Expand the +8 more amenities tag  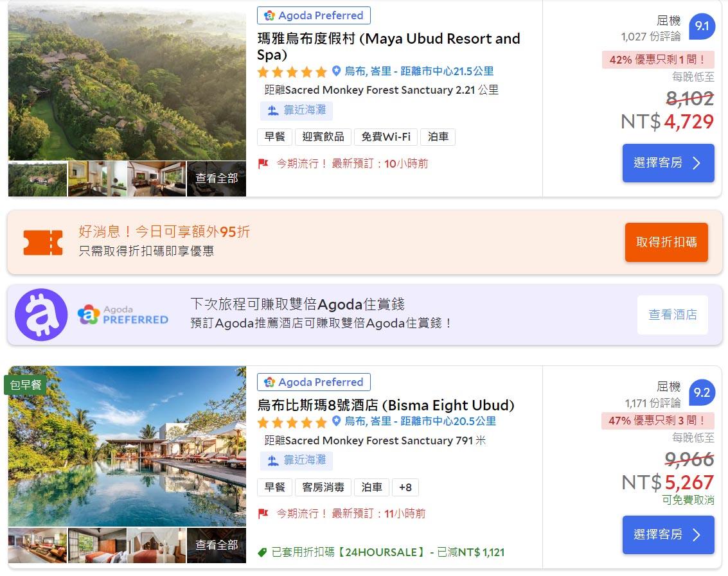(405, 487)
